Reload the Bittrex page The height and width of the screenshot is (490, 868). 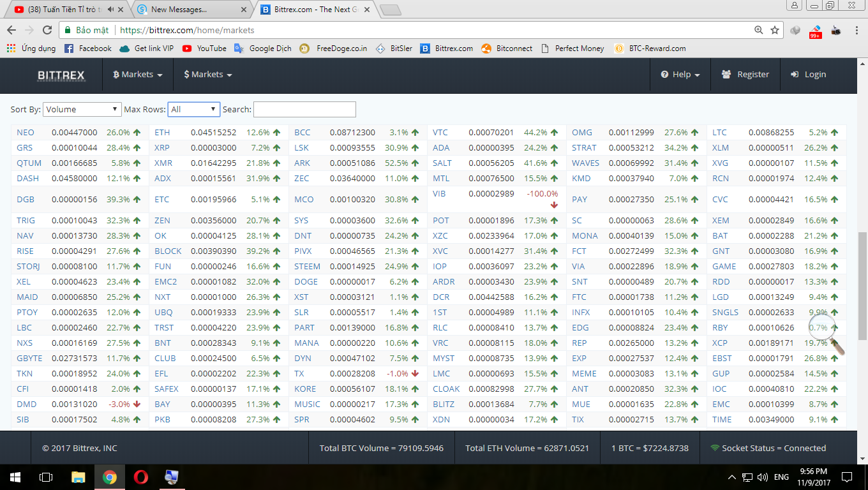point(47,30)
